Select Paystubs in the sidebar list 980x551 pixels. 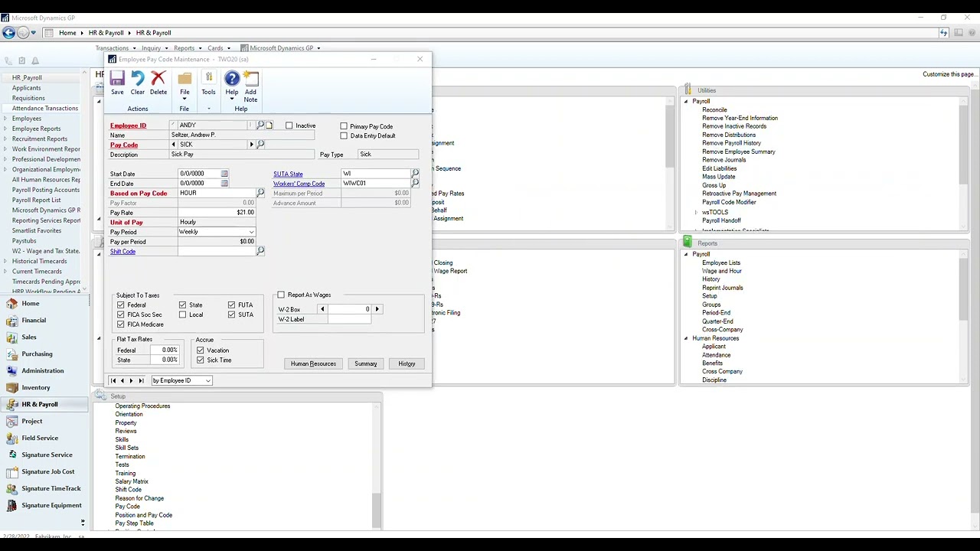[24, 241]
